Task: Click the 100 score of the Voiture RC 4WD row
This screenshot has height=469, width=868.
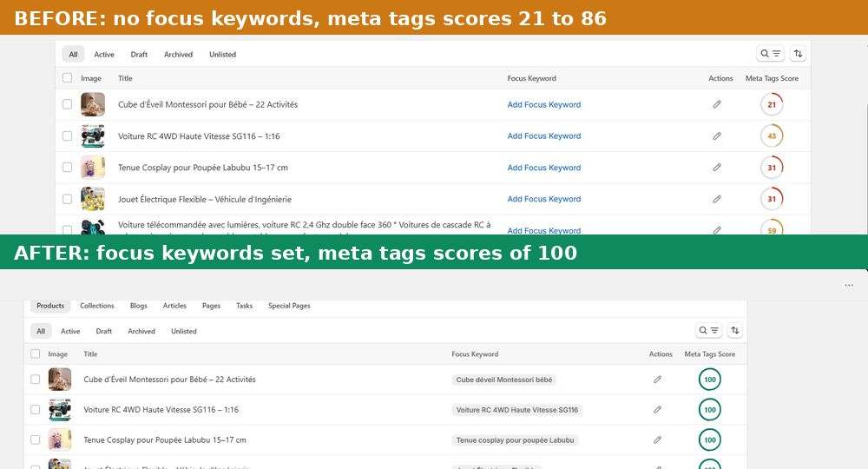Action: (710, 410)
